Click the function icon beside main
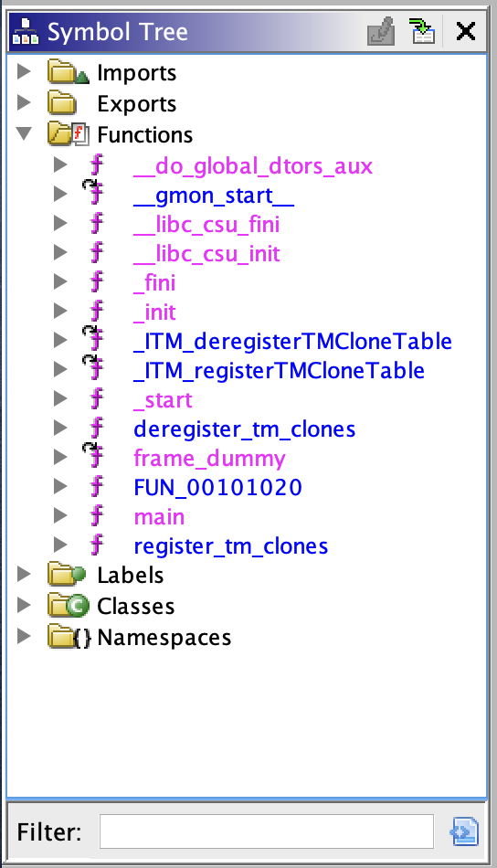Image resolution: width=497 pixels, height=868 pixels. pyautogui.click(x=97, y=516)
